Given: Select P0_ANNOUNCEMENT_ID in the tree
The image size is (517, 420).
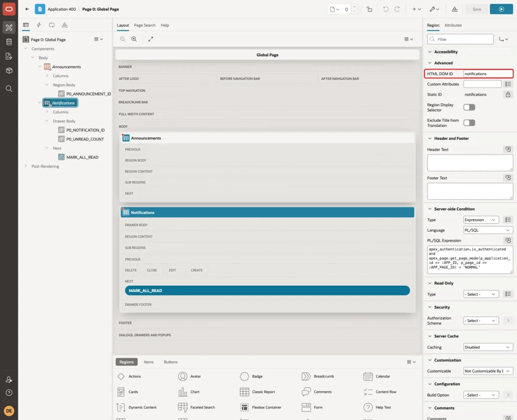Looking at the screenshot, I should (x=89, y=94).
